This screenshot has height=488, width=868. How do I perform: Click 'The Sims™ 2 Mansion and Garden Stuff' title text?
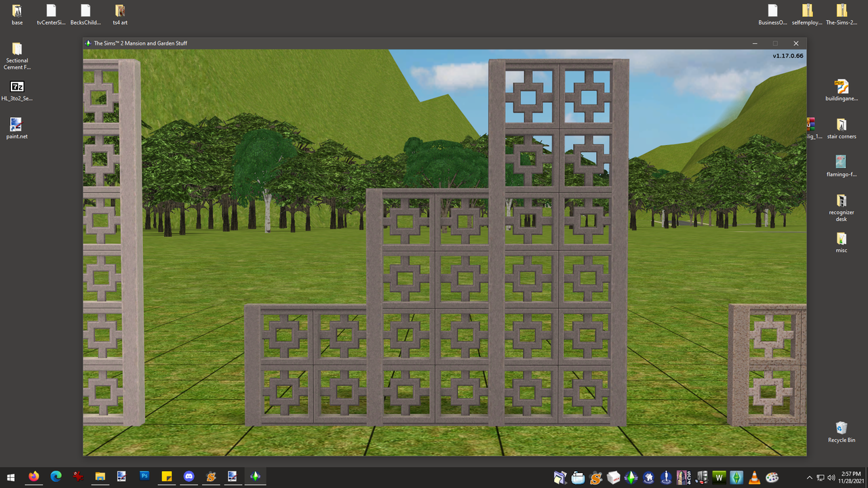point(140,43)
